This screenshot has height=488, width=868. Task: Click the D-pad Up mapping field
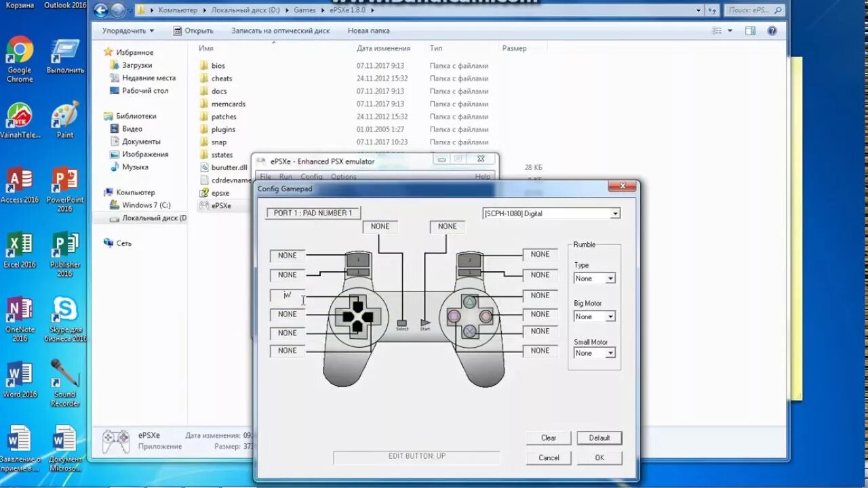coord(288,296)
